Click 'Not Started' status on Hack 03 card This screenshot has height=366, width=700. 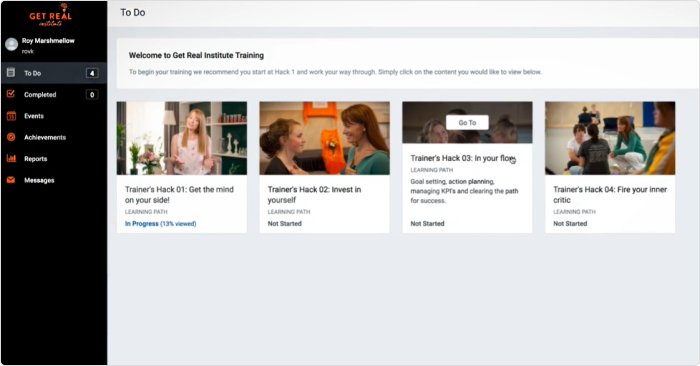(427, 224)
